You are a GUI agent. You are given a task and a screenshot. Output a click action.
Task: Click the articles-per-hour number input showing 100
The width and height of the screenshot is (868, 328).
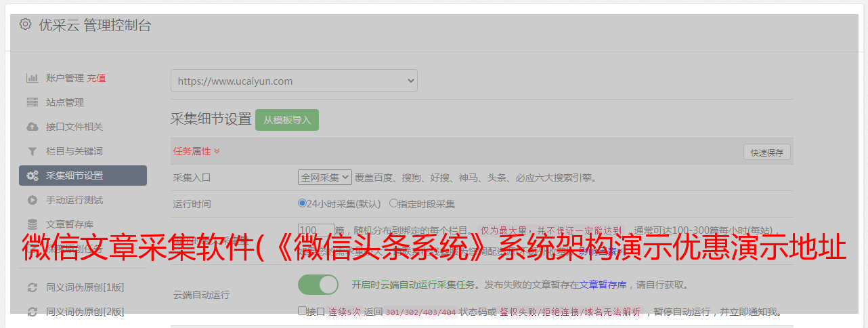(316, 230)
